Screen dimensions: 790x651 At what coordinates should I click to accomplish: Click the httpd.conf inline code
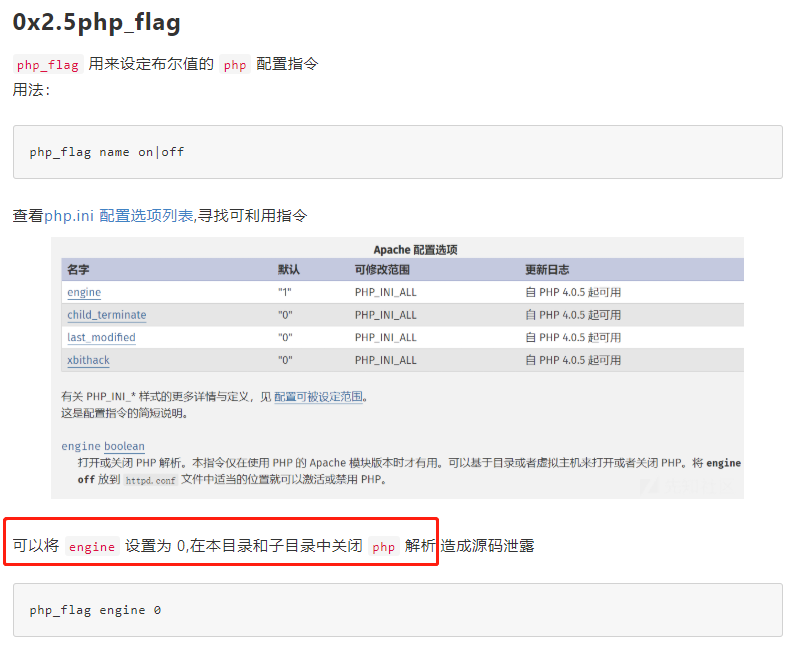pyautogui.click(x=150, y=480)
